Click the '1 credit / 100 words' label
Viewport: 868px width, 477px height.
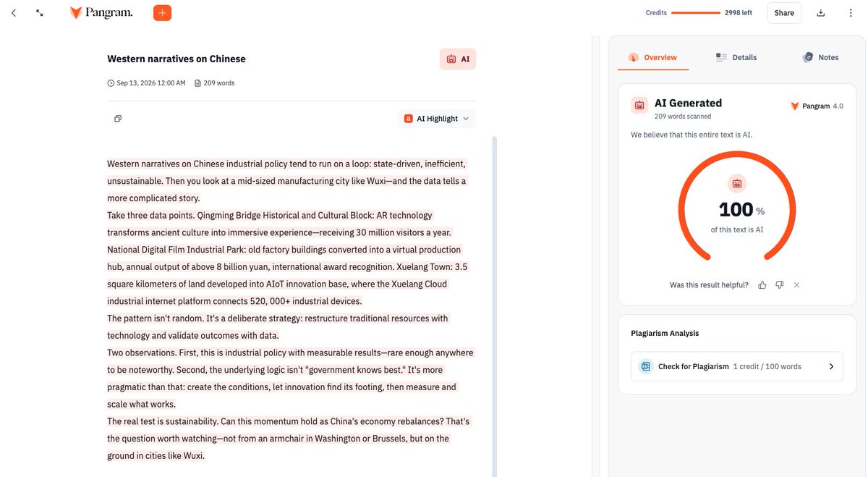coord(767,366)
